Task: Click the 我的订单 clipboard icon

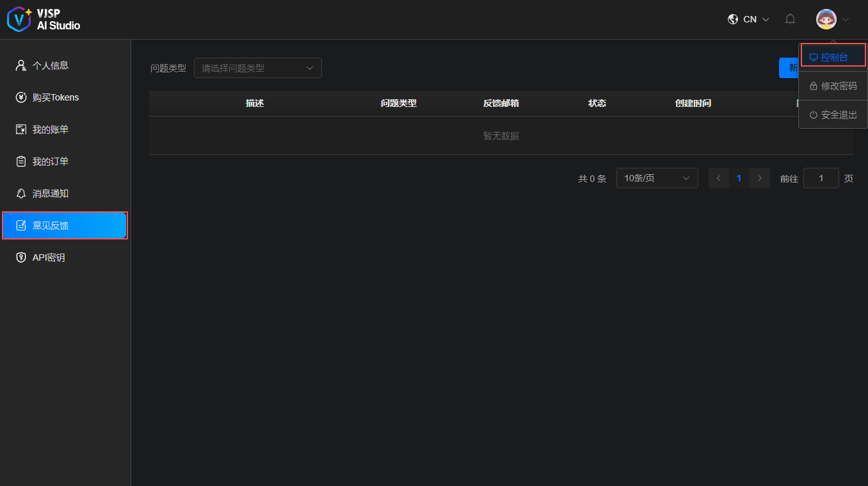Action: coord(21,161)
